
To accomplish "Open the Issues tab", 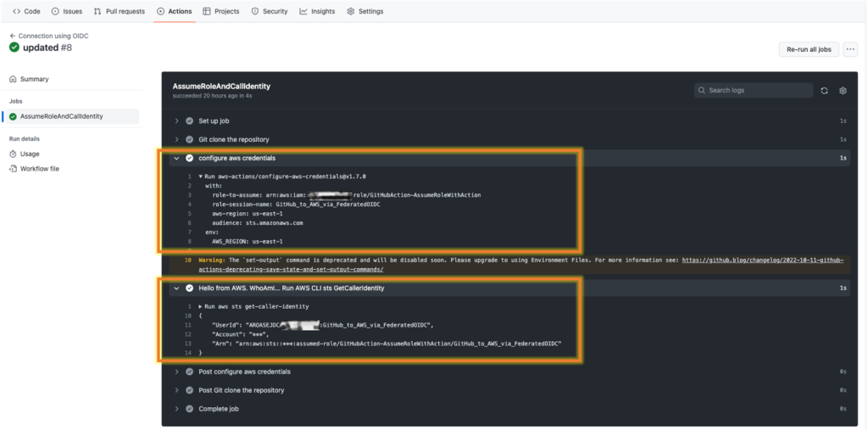I will [x=66, y=11].
